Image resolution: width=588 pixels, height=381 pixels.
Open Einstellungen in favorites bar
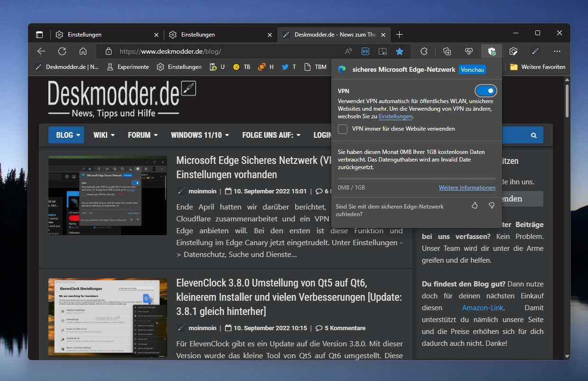(179, 67)
